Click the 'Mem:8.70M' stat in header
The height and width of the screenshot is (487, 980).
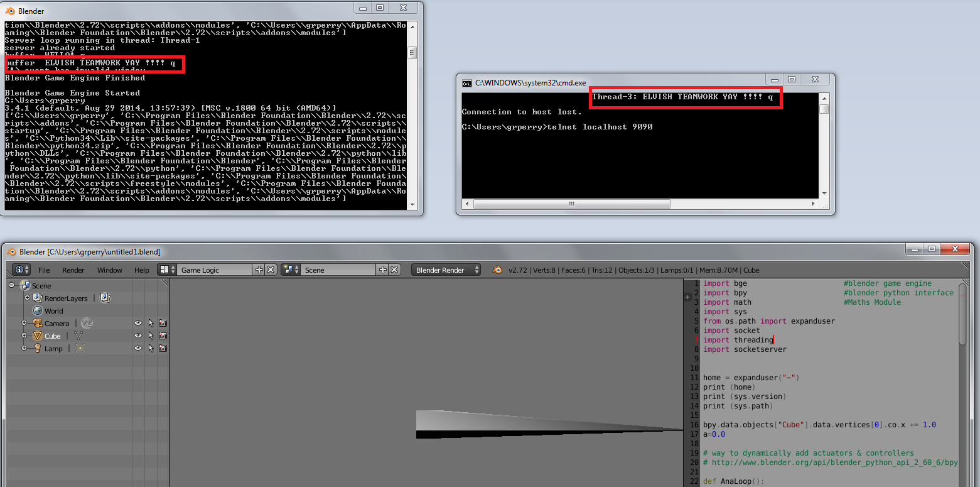(x=720, y=270)
